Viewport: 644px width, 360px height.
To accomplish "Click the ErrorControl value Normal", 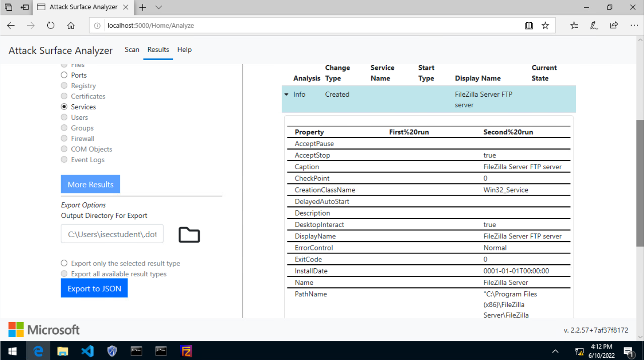I will 495,248.
